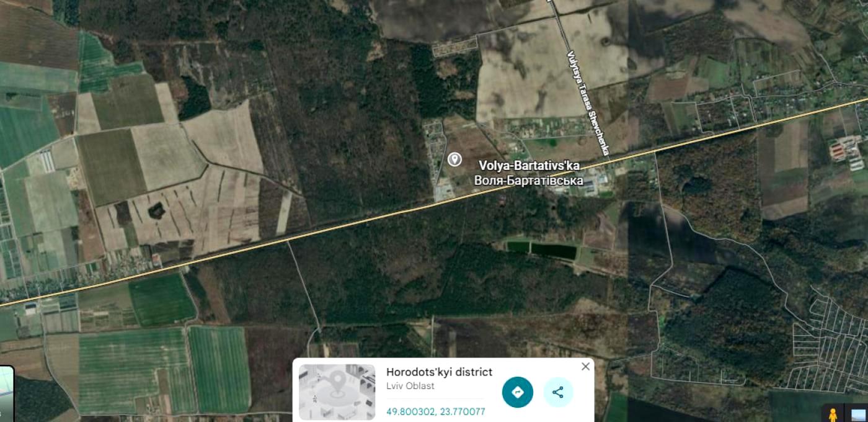Select the yellow Pegman Street View icon

833,415
